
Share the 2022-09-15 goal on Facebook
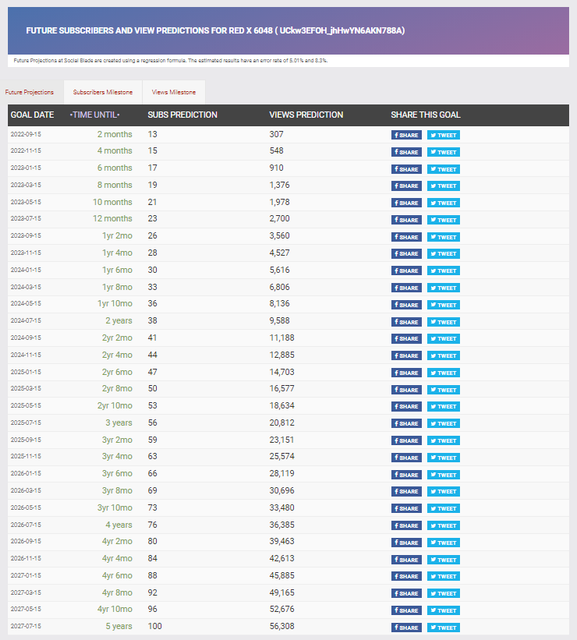click(x=406, y=135)
